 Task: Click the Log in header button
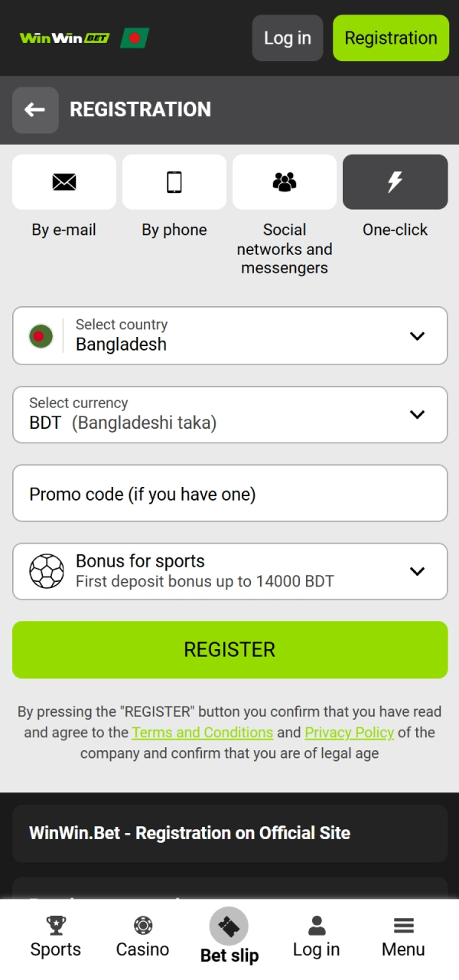point(287,38)
